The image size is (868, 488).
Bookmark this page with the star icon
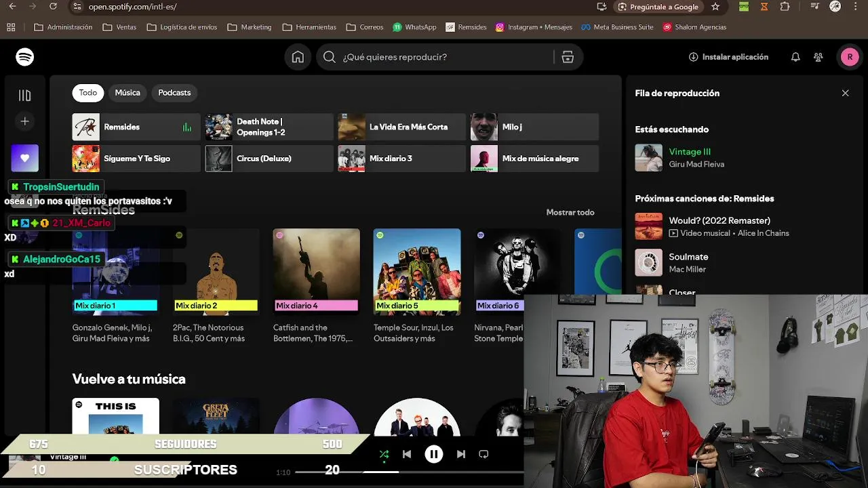tap(715, 7)
